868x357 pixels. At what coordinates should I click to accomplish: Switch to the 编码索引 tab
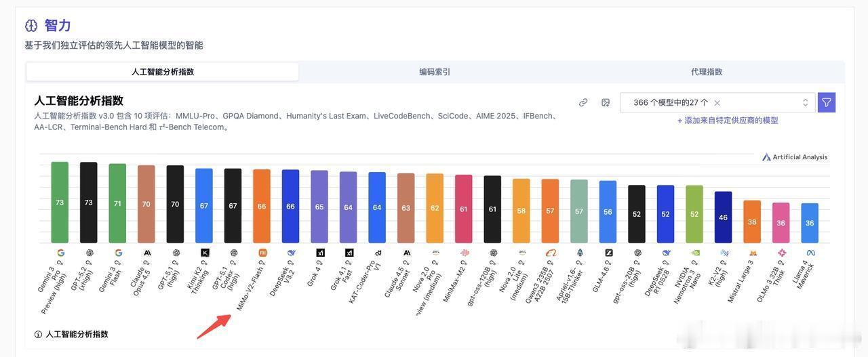(x=435, y=72)
